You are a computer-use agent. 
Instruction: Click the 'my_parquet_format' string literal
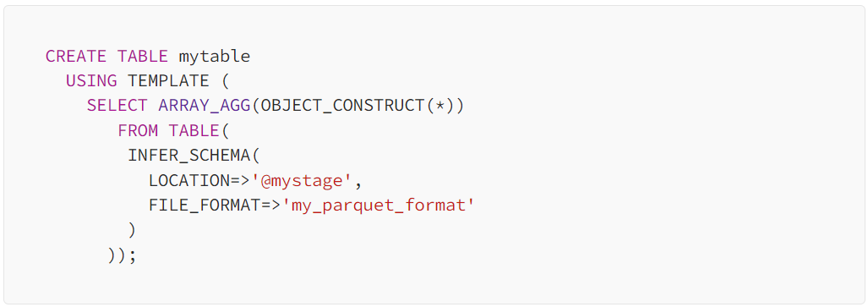point(379,206)
